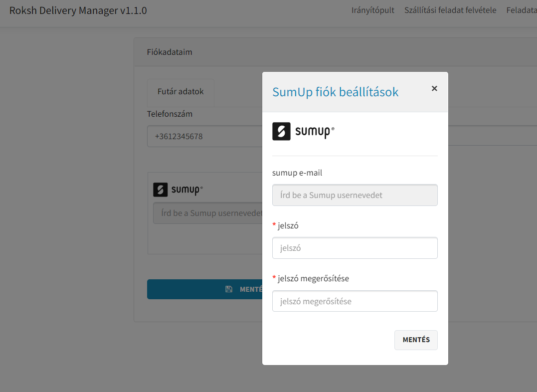Image resolution: width=537 pixels, height=392 pixels.
Task: Focus the sumup e-mail field in dialog
Action: [355, 195]
